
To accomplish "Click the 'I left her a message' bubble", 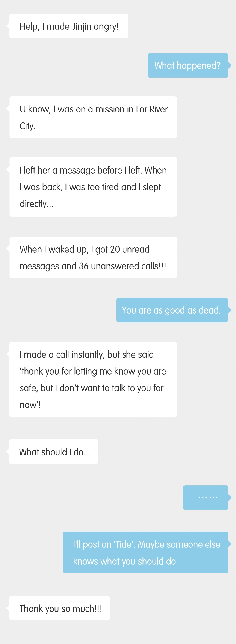I will point(93,187).
